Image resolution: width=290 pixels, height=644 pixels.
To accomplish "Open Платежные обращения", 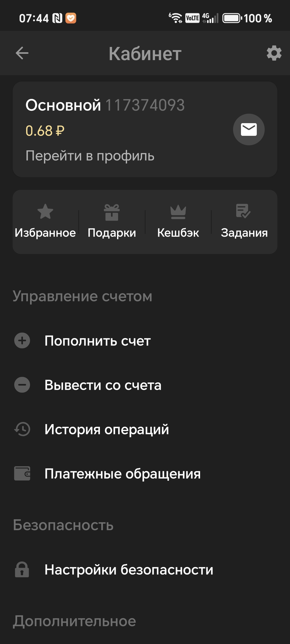I will (x=123, y=474).
